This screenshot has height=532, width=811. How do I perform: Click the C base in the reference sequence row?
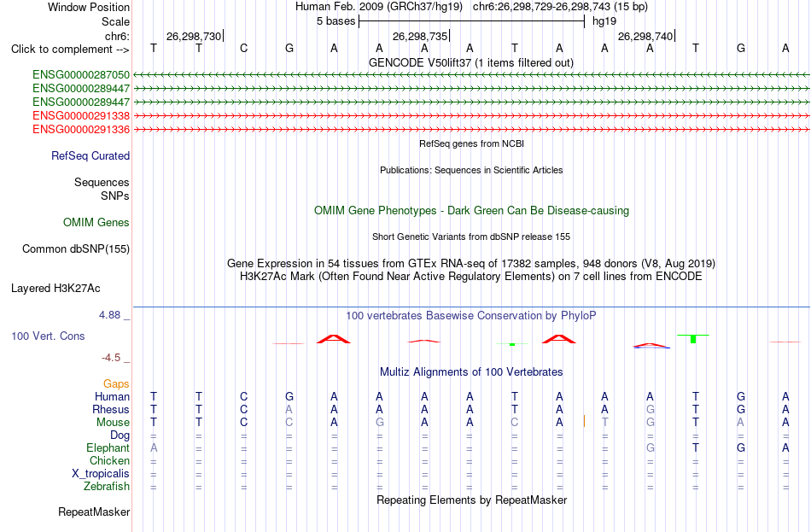243,48
